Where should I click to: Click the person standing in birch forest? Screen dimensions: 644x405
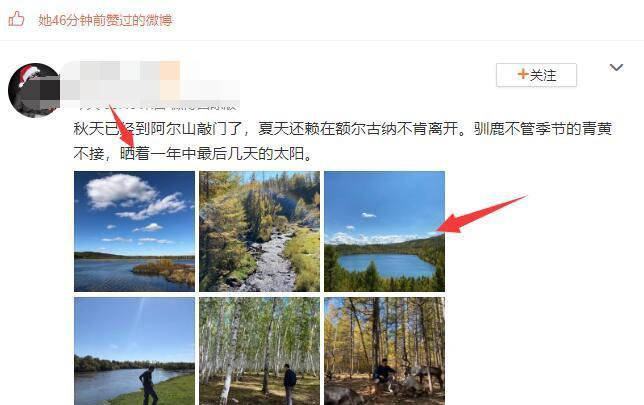pyautogui.click(x=290, y=383)
